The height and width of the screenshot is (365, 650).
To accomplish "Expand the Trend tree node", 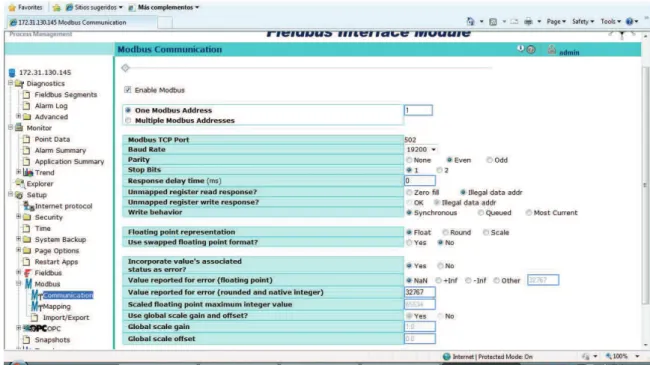I will tap(18, 172).
